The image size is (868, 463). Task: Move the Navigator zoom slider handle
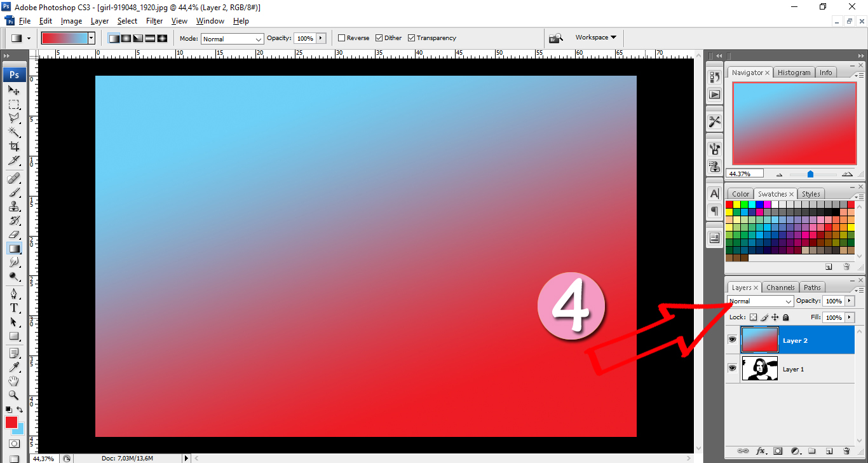(810, 174)
